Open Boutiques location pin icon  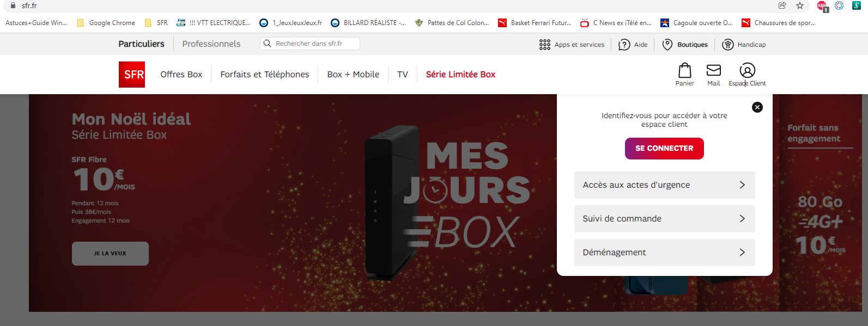click(667, 45)
